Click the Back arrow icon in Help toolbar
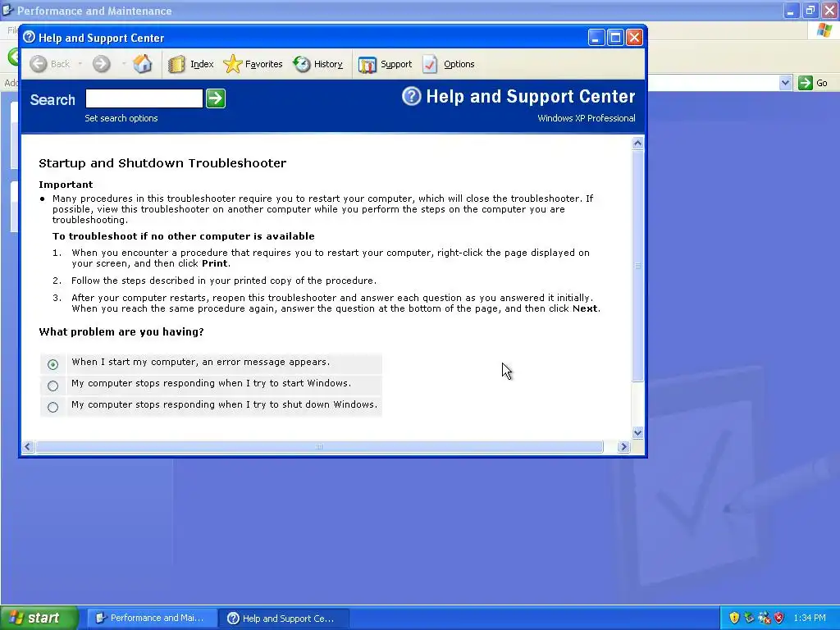 tap(38, 64)
